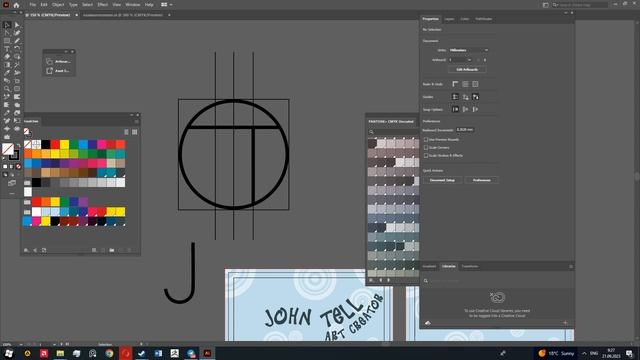Switch to the second document tab
This screenshot has height=360, width=640.
[x=123, y=15]
